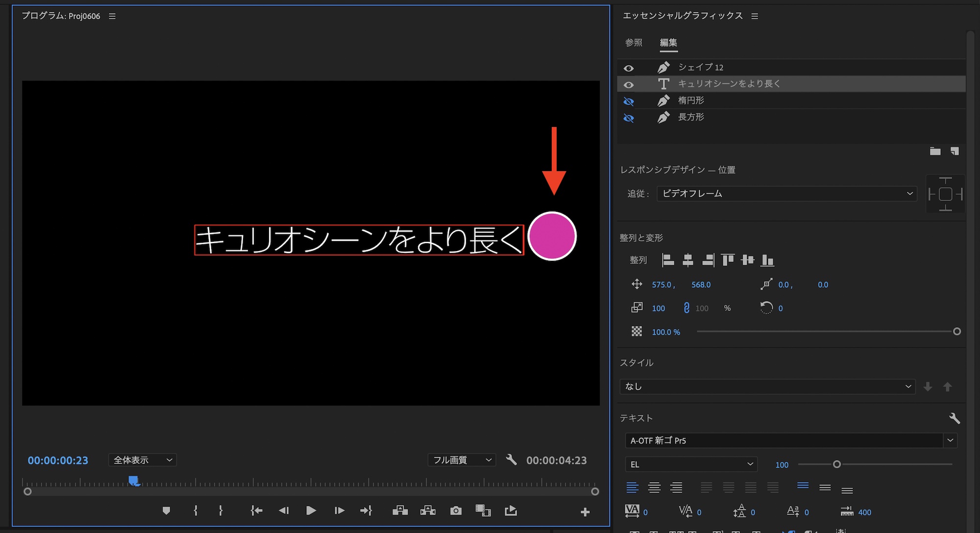This screenshot has width=980, height=533.
Task: Click the Lift icon in transport bar
Action: pos(400,511)
